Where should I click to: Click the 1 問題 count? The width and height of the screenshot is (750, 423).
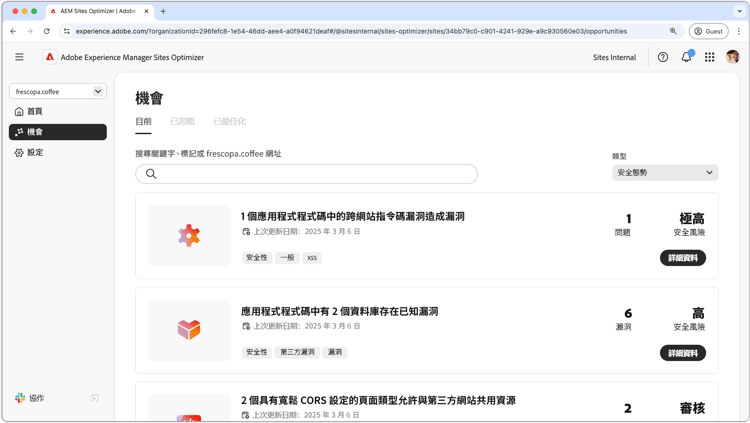(x=623, y=225)
